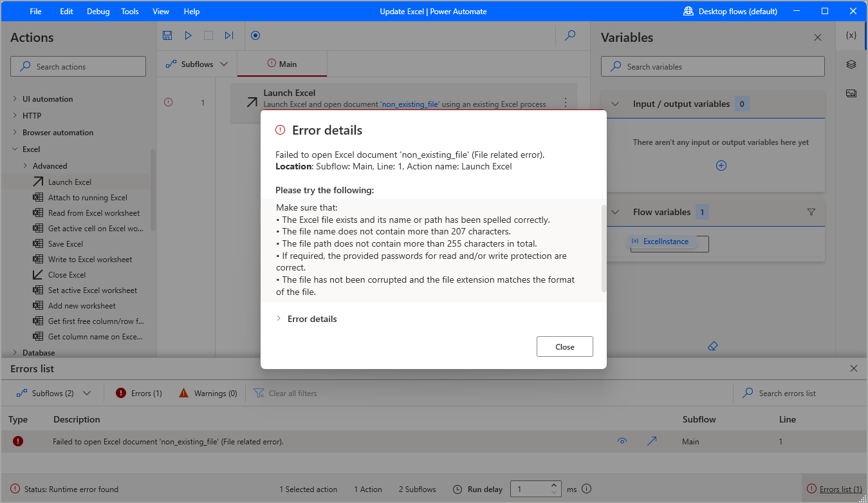Open the Subflows dropdown
The width and height of the screenshot is (868, 503).
[x=196, y=64]
